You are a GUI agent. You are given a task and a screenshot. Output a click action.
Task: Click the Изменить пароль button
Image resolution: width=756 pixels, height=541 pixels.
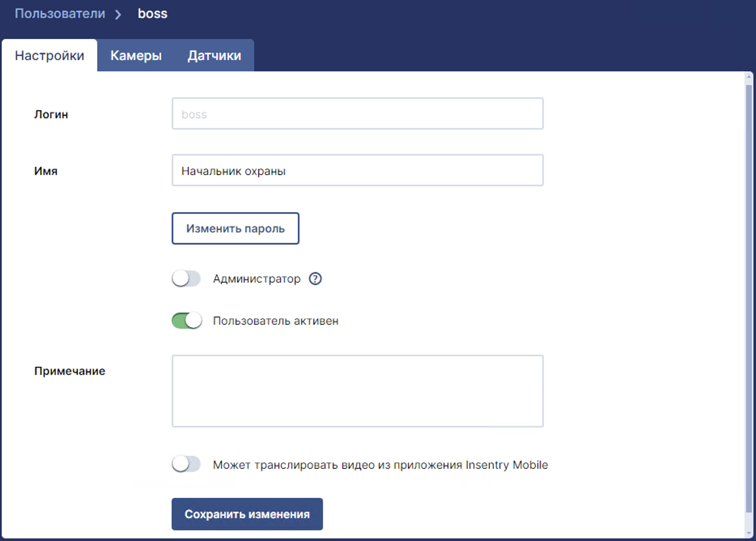click(236, 228)
